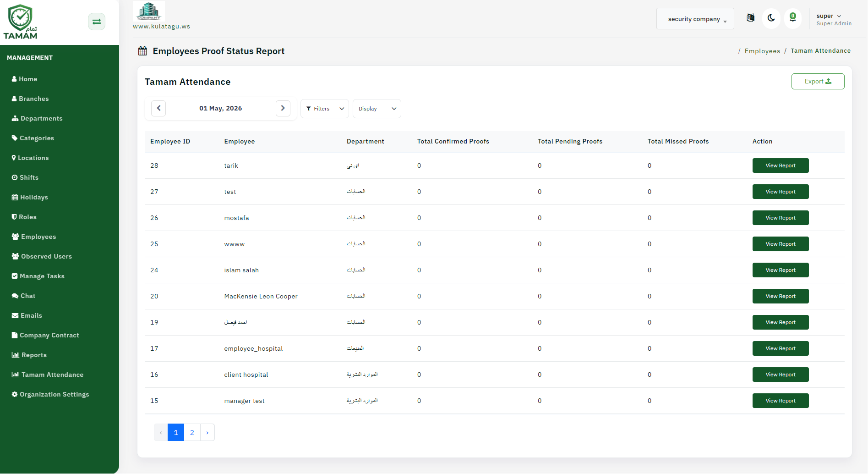
Task: Go to page 2 of results
Action: [x=192, y=432]
